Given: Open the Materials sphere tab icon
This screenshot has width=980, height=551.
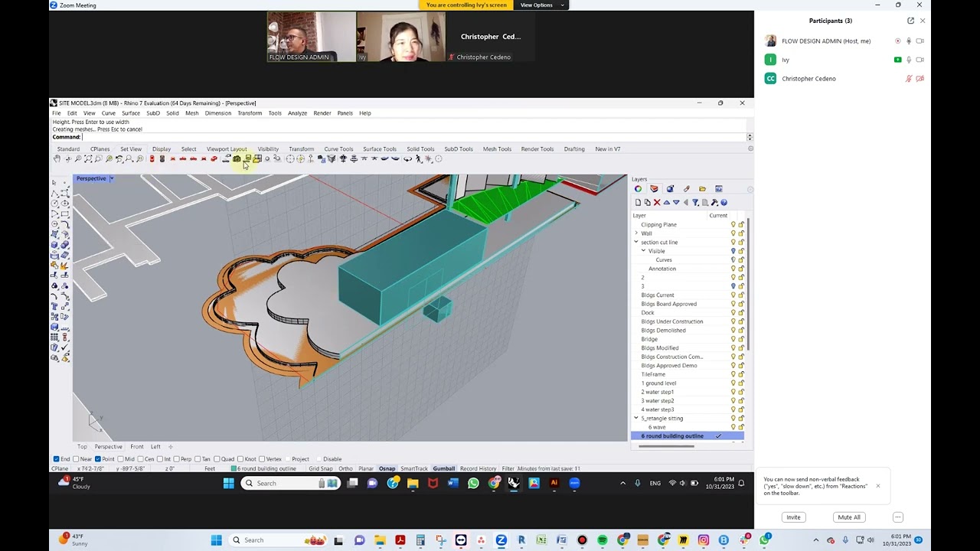Looking at the screenshot, I should [x=670, y=188].
